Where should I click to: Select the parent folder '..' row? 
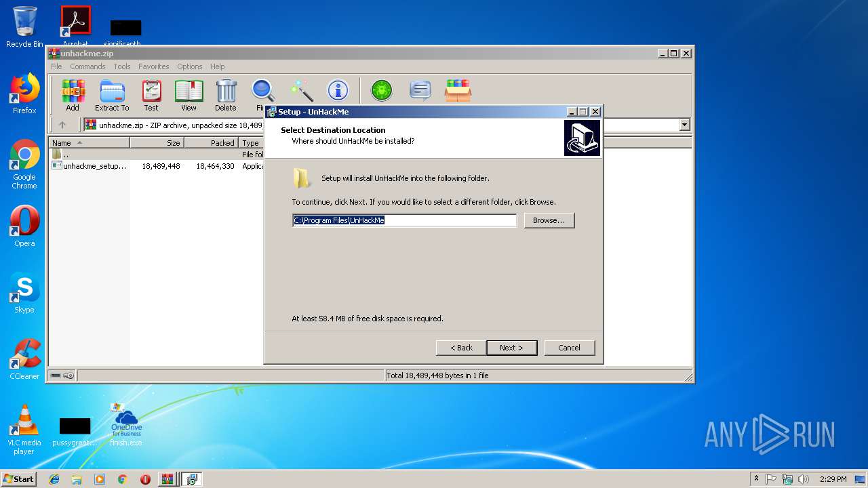(157, 155)
